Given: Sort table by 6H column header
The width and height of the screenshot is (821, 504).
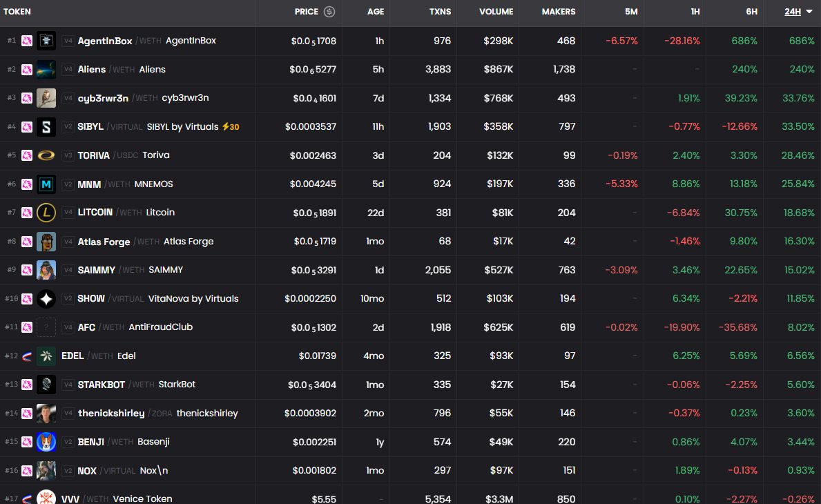Looking at the screenshot, I should click(751, 12).
